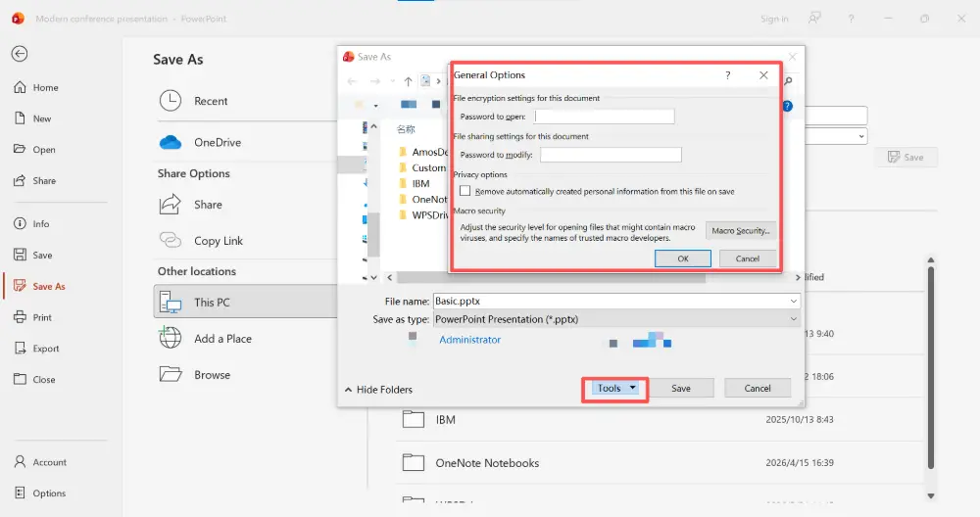Open the Sign in link

click(774, 19)
